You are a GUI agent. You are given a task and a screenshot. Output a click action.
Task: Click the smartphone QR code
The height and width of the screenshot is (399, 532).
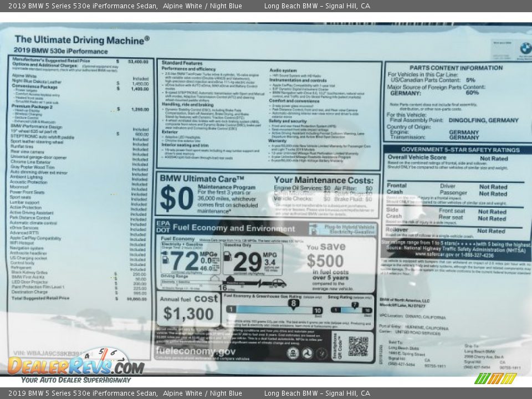[359, 346]
